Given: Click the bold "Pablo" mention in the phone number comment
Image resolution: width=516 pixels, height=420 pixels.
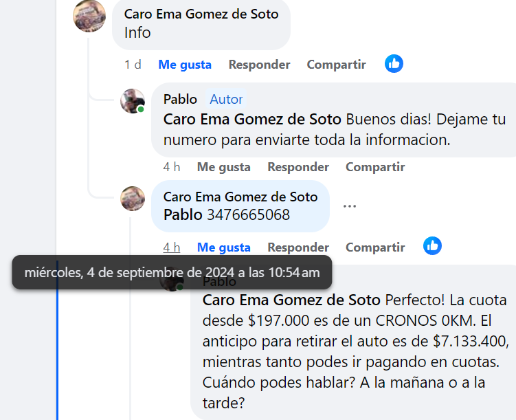Looking at the screenshot, I should (183, 215).
